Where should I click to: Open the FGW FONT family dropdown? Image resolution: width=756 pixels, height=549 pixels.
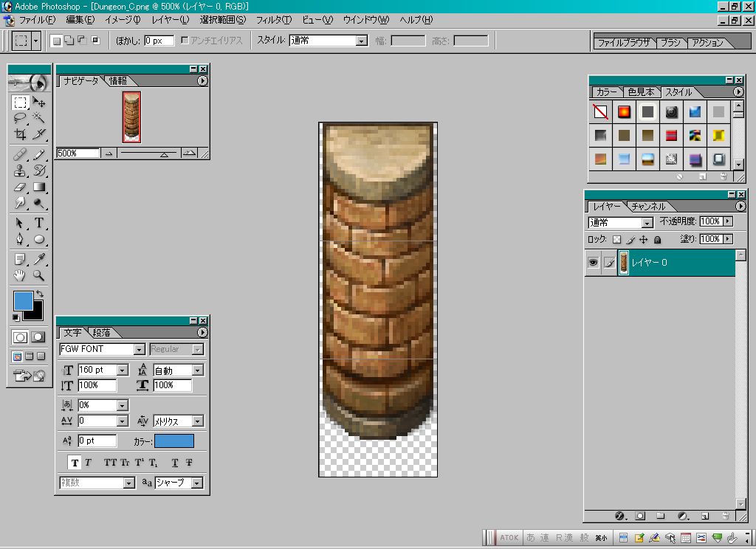click(x=140, y=349)
